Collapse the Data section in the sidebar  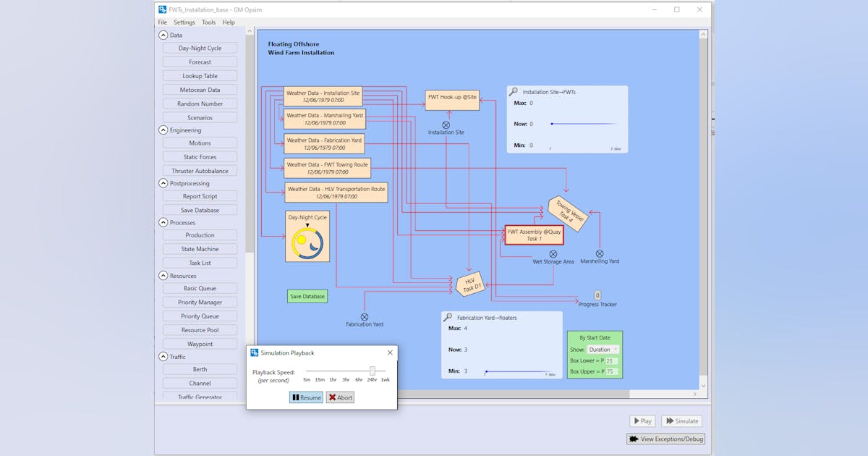coord(163,34)
